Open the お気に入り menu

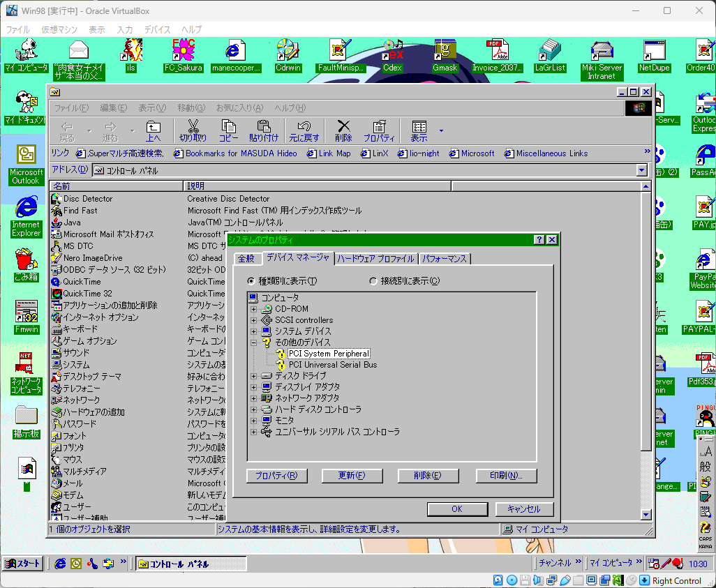click(239, 107)
